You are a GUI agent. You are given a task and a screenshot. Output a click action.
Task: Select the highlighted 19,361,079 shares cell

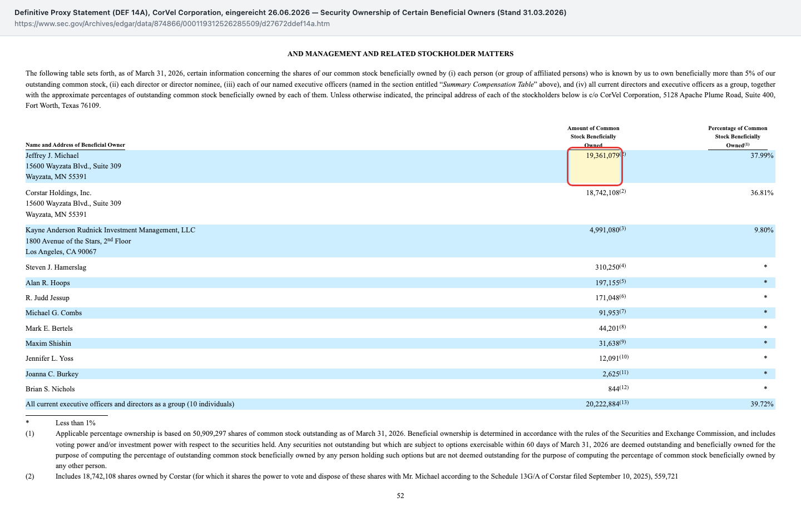pyautogui.click(x=595, y=166)
